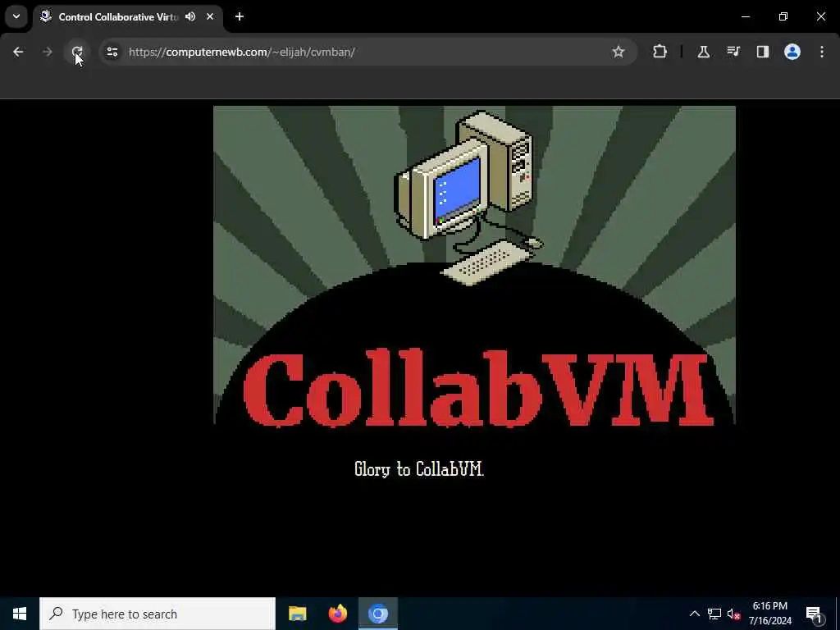Click the 'Type here to search' box
840x630 pixels.
pos(157,614)
